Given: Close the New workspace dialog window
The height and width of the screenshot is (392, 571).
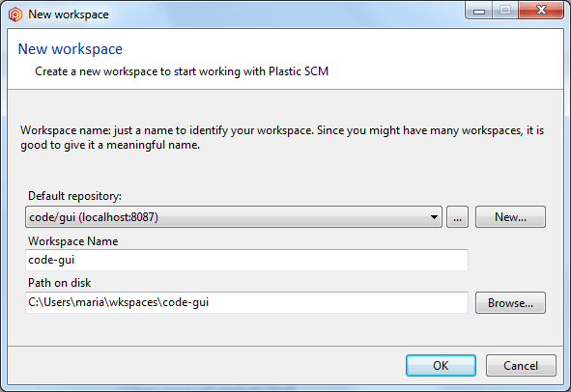Looking at the screenshot, I should tap(541, 11).
